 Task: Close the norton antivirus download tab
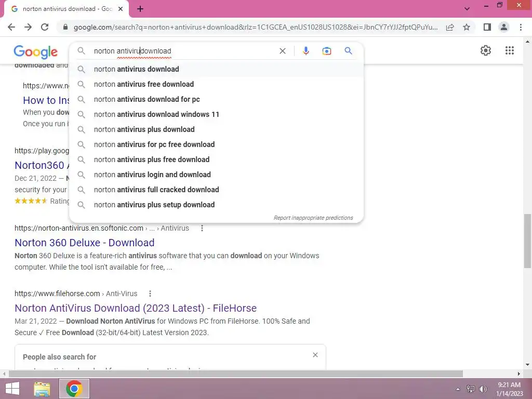tap(121, 9)
